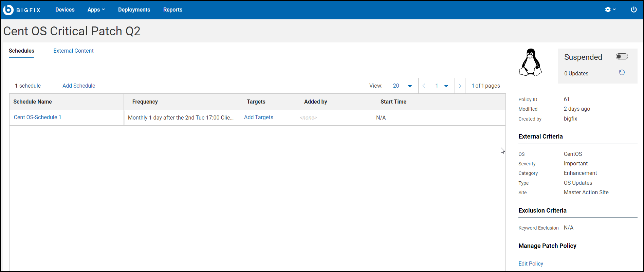Switch to External Content tab
Screen dimensions: 644x272
coord(73,51)
